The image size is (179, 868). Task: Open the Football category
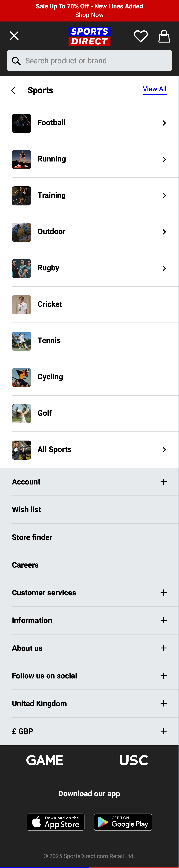click(89, 123)
